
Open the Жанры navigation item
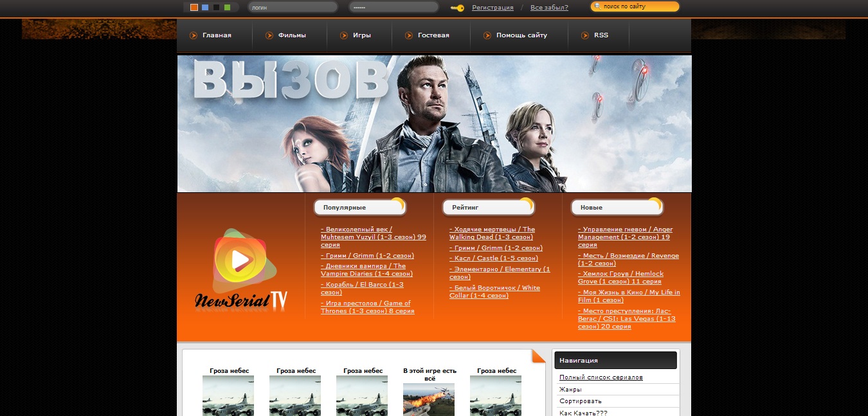(x=570, y=389)
